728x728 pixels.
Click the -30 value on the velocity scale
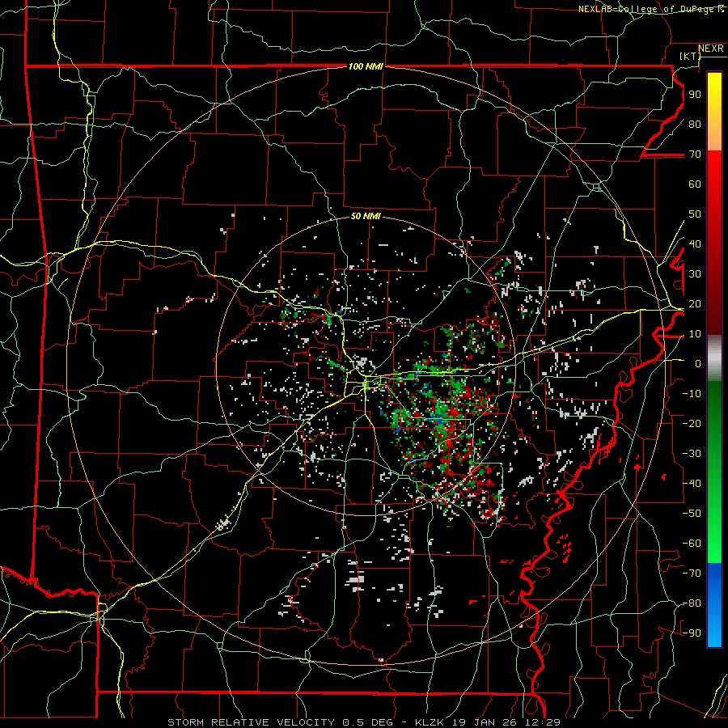(692, 454)
